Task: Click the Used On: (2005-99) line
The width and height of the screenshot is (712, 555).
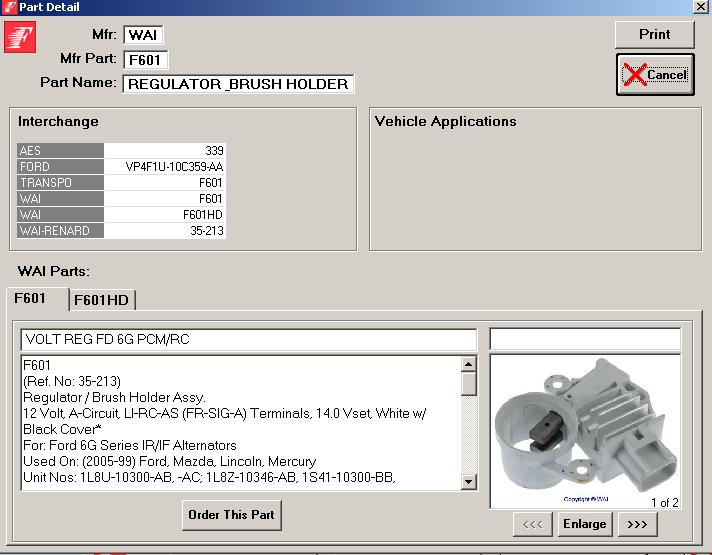Action: 169,461
